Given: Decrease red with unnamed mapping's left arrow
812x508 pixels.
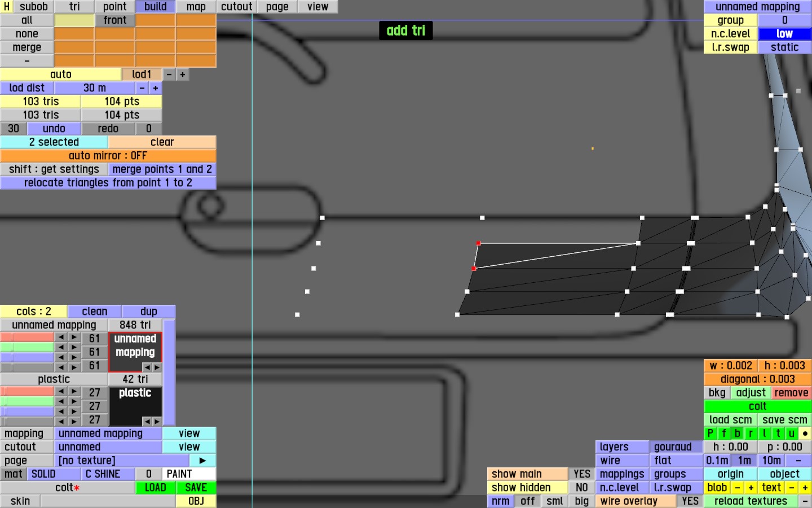Looking at the screenshot, I should coord(61,338).
